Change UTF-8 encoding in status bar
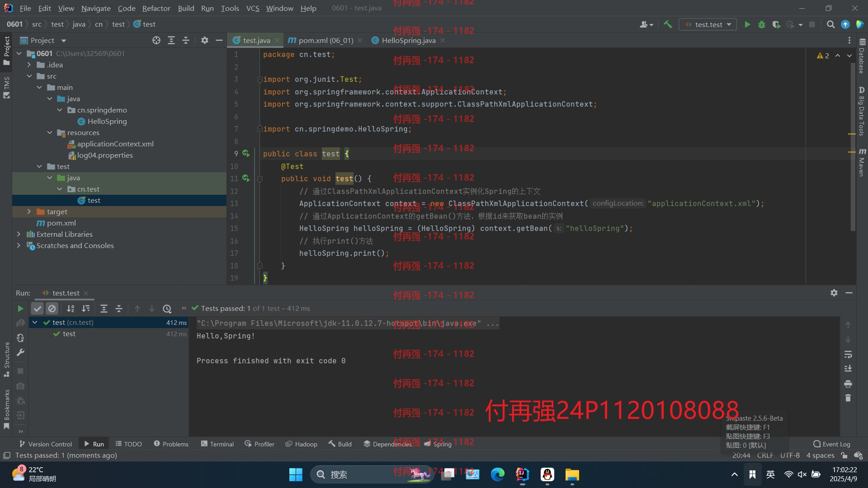 [x=790, y=455]
